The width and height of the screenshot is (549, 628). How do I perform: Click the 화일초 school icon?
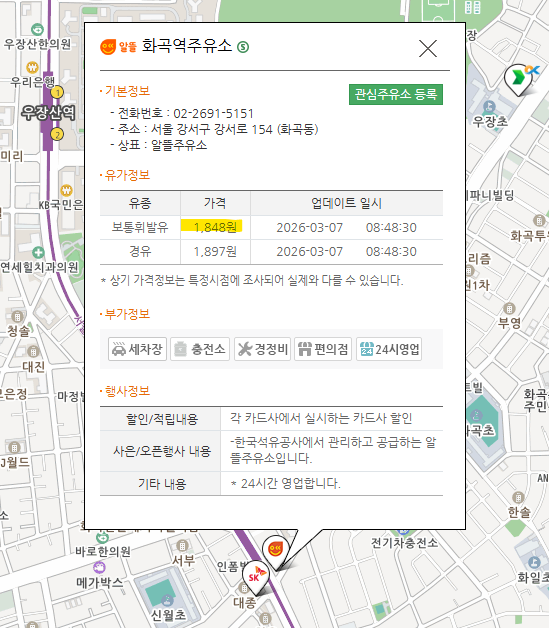[534, 562]
